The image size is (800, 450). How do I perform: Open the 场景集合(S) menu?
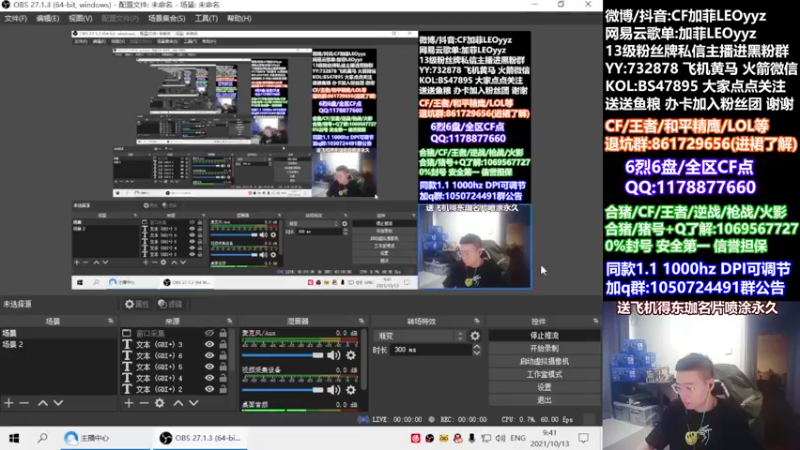pos(166,18)
